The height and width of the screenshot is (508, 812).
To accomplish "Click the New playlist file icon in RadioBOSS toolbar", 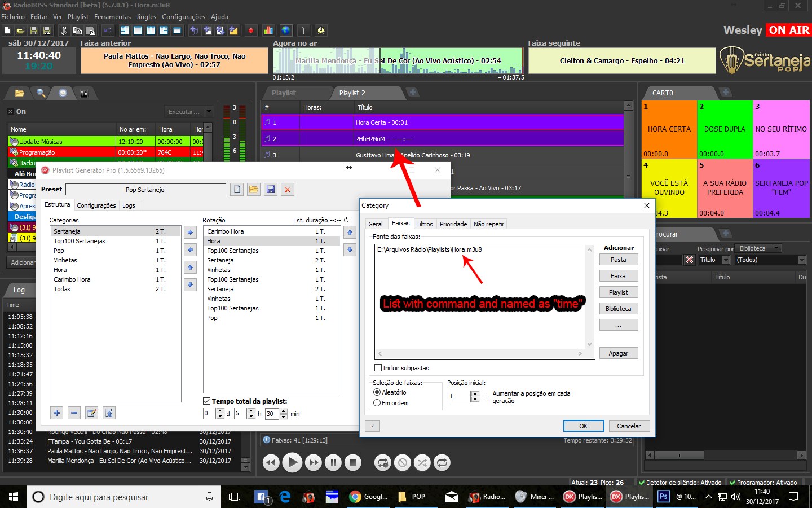I will (7, 30).
